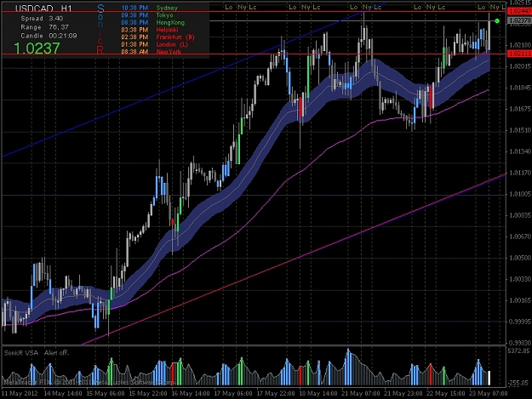Image resolution: width=532 pixels, height=399 pixels.
Task: Click the 21 May 07:00 time label
Action: pos(361,394)
